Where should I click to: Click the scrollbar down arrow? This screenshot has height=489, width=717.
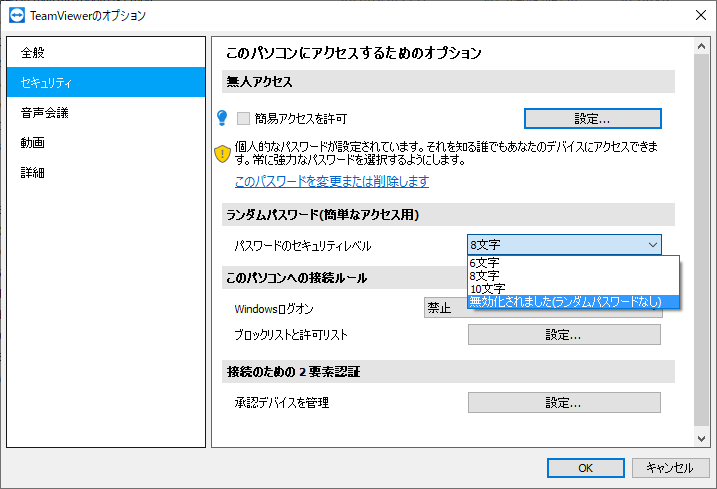(x=701, y=438)
